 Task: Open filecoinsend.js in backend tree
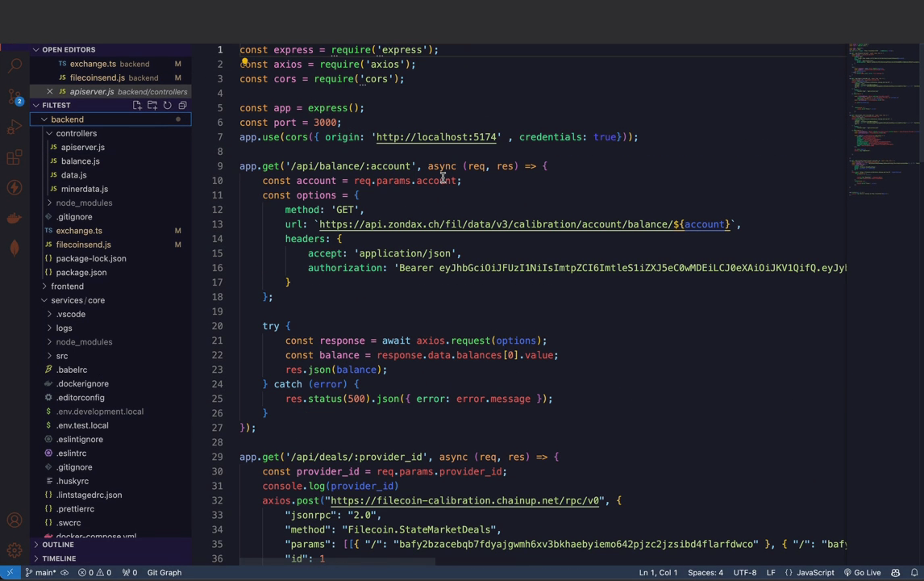point(110,245)
